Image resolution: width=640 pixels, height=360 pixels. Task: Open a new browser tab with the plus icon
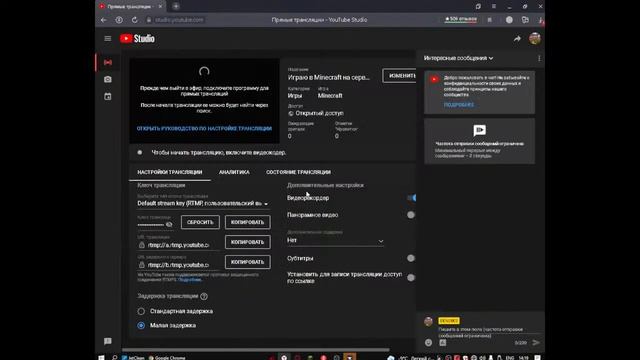coord(176,6)
